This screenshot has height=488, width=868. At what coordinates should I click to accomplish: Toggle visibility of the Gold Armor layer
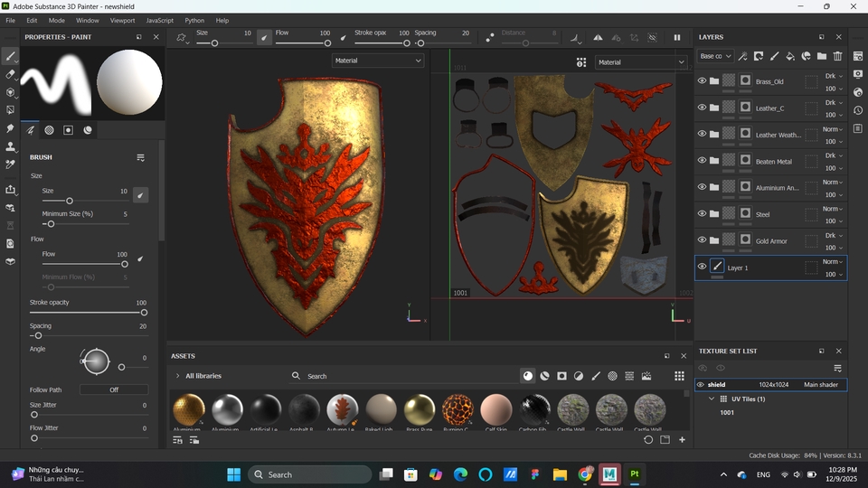[x=702, y=240]
